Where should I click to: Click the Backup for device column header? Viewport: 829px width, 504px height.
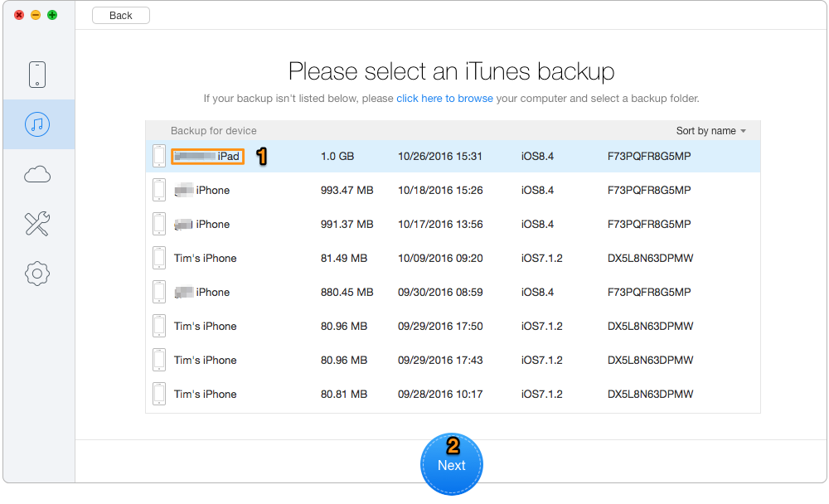click(x=214, y=131)
